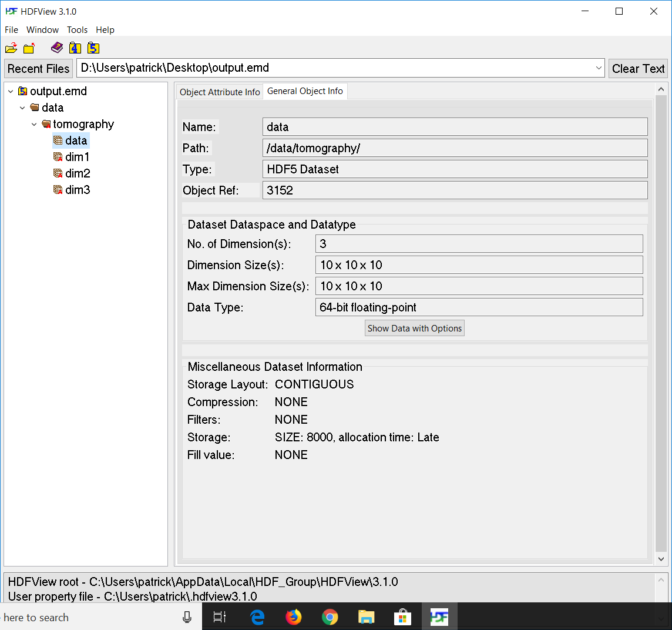Click the output.emd file icon in the tree
The image size is (672, 630).
click(22, 91)
